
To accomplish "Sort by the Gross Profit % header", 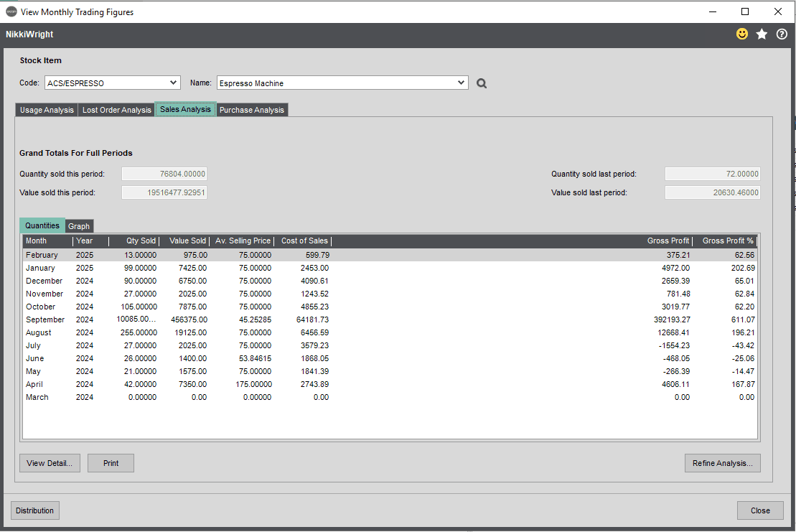I will (725, 241).
